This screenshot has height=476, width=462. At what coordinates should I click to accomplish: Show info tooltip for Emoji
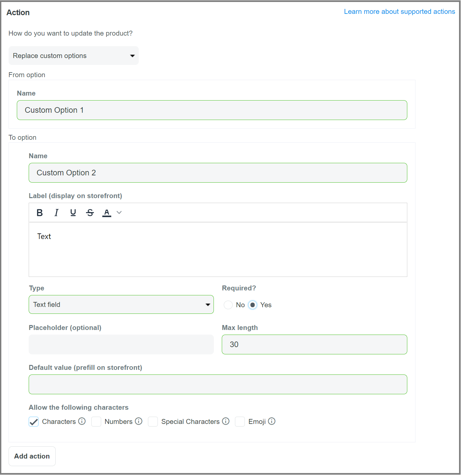[x=272, y=421]
